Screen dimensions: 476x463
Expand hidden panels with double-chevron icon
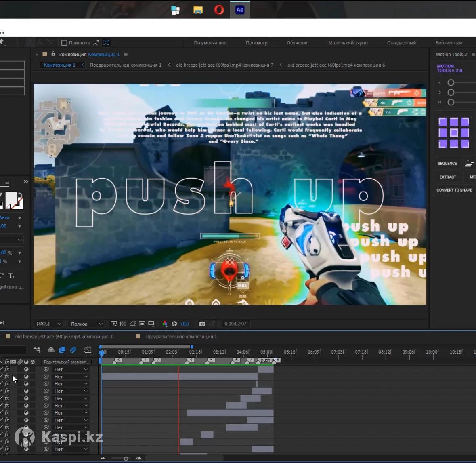pyautogui.click(x=26, y=182)
